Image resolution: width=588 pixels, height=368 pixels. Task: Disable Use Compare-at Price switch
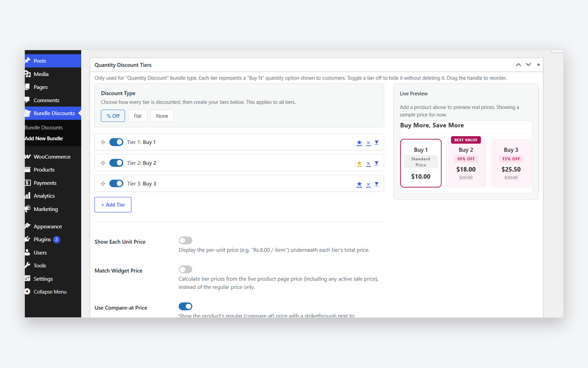coord(186,306)
